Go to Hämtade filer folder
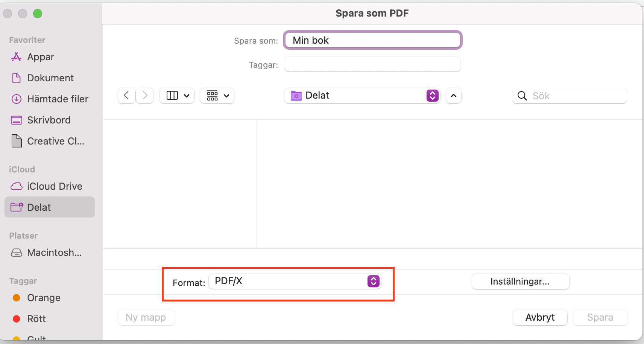The height and width of the screenshot is (344, 644). click(49, 99)
